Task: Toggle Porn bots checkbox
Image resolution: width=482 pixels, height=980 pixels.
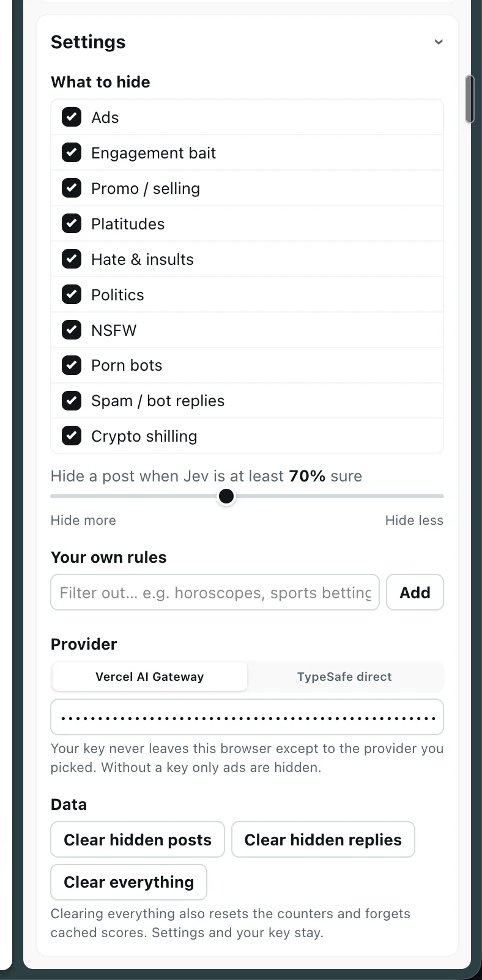Action: 72,365
